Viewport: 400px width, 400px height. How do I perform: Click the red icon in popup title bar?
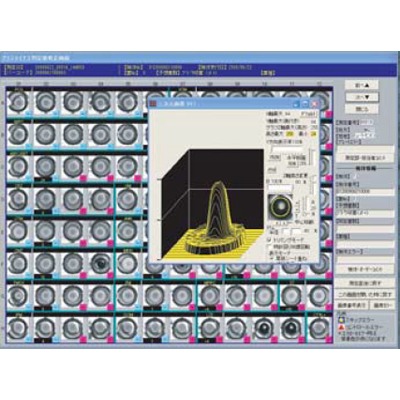153,104
